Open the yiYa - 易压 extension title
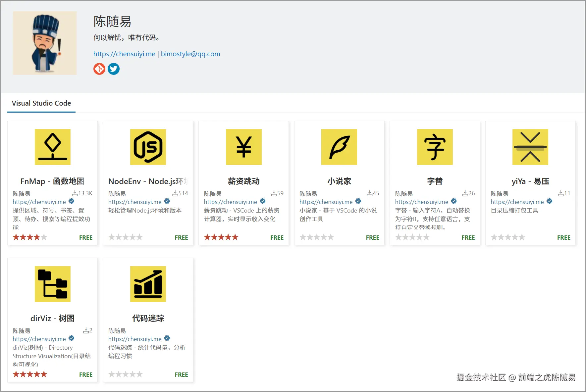 530,181
